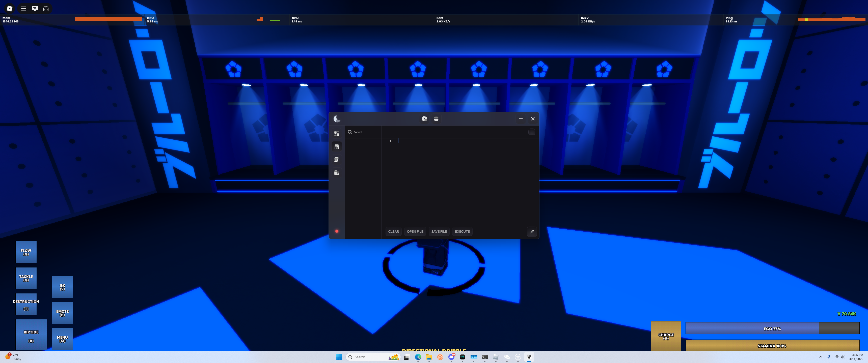Open the bottom list-edit sidebar icon
This screenshot has width=868, height=363.
click(x=337, y=172)
